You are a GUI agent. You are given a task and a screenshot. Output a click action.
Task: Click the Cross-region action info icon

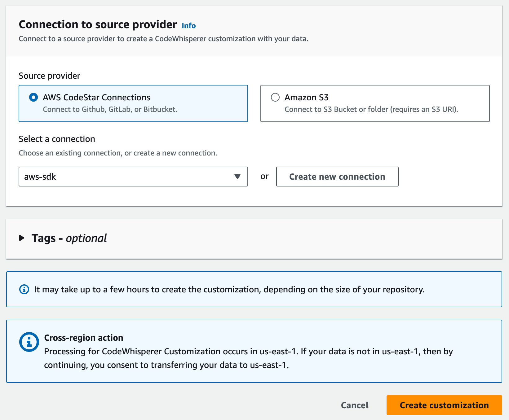(29, 342)
